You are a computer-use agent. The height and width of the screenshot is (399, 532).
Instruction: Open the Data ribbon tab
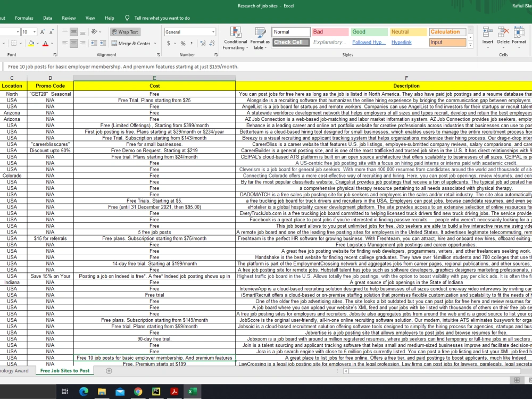[47, 18]
